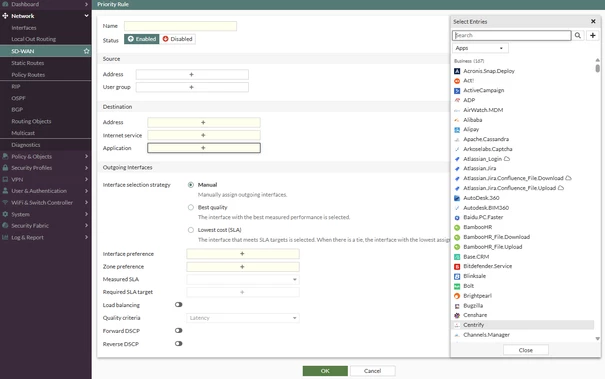This screenshot has height=379, width=605.
Task: Toggle the Forward DSCP switch
Action: 178,330
